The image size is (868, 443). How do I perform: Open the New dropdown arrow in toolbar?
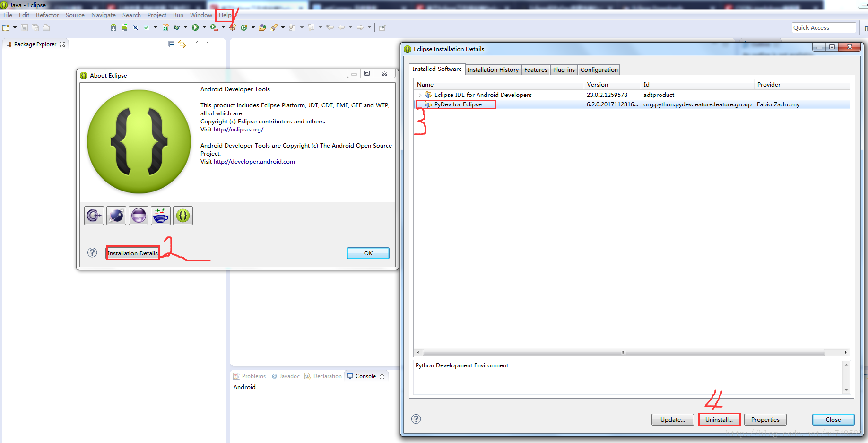click(x=15, y=27)
